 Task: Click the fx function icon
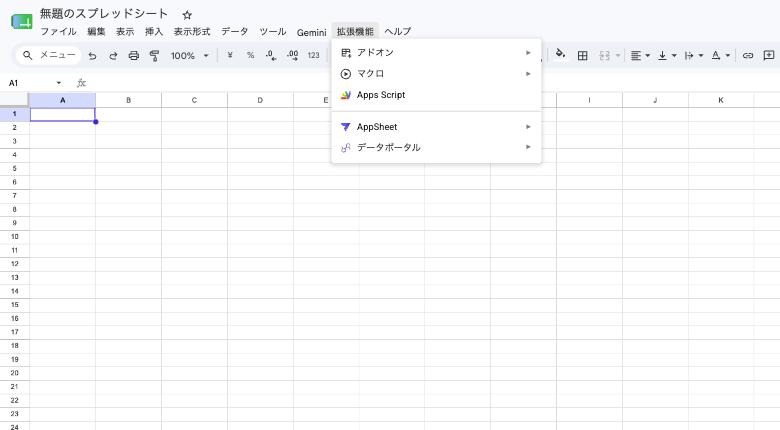[82, 83]
